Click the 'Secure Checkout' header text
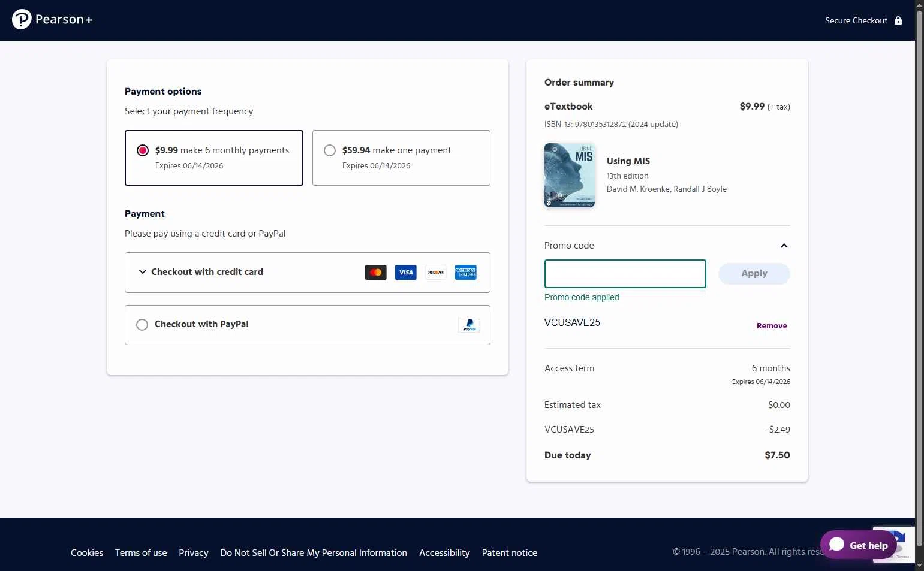924x571 pixels. (856, 20)
